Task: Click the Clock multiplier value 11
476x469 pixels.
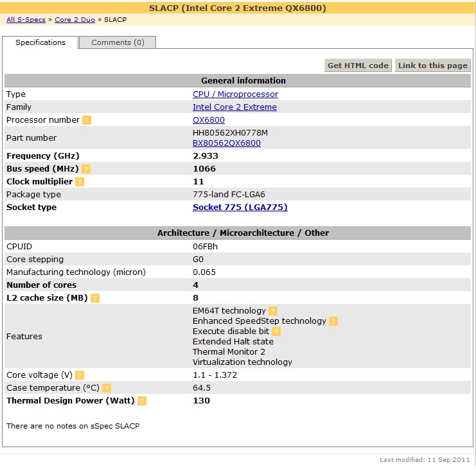Action: [198, 182]
